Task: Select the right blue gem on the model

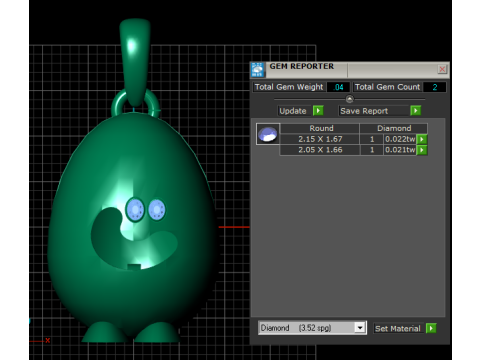Action: 157,210
